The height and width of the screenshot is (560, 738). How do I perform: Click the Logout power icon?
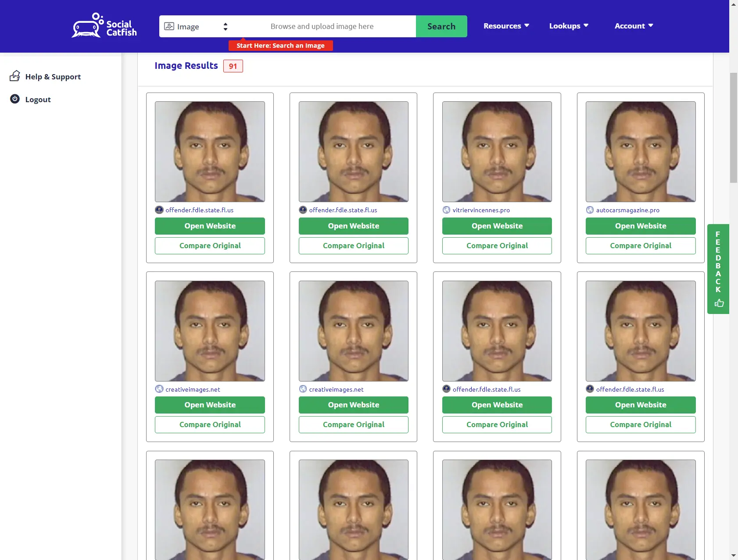[15, 99]
